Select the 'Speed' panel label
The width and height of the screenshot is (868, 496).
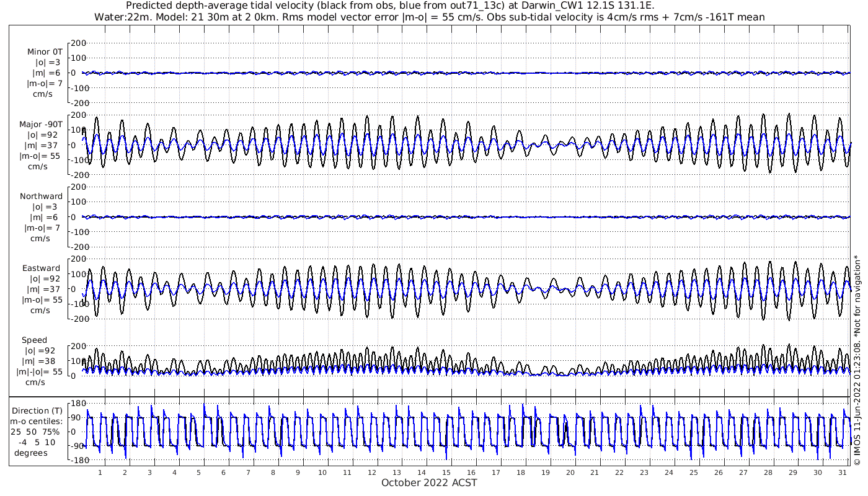pos(34,340)
